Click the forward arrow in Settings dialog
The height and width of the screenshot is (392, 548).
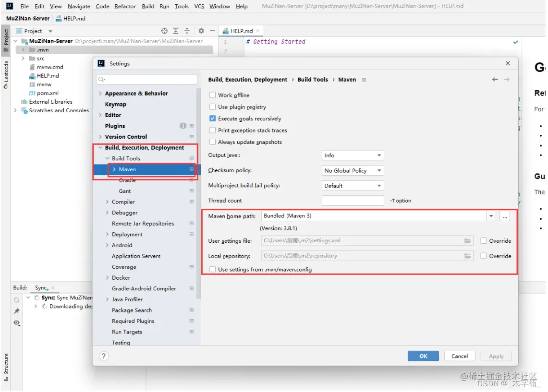[x=506, y=79]
